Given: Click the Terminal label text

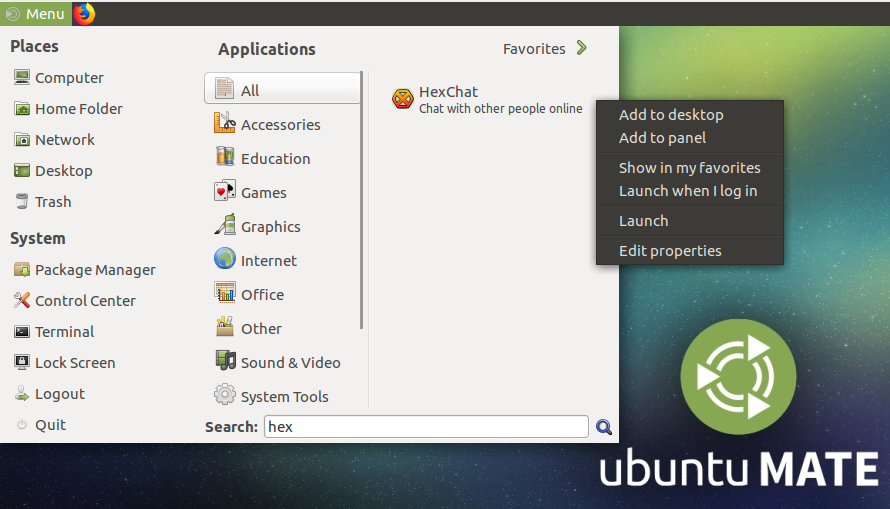Looking at the screenshot, I should coord(65,332).
